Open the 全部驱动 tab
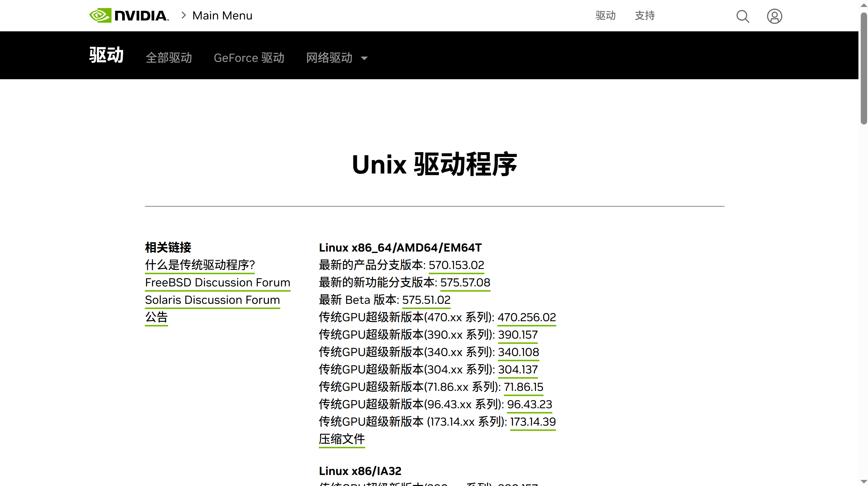The width and height of the screenshot is (868, 486). [169, 58]
